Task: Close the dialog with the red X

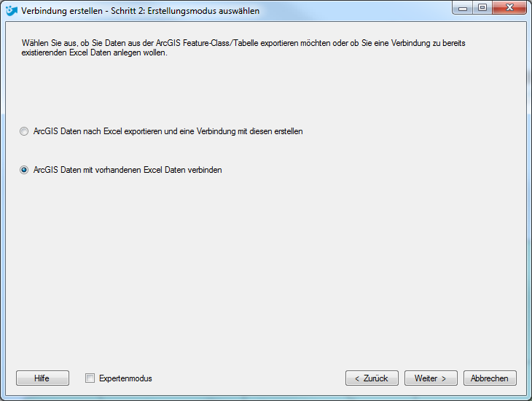Action: [509, 8]
